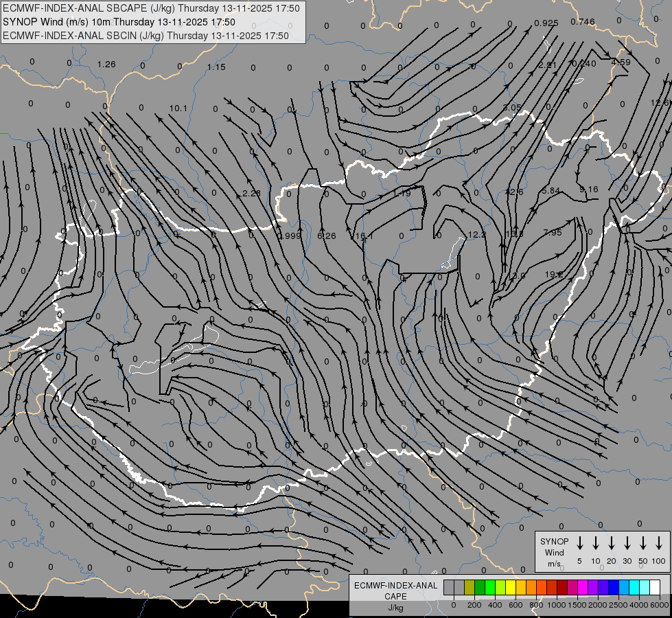Pick the pale cyan swatch left of white

(645, 588)
